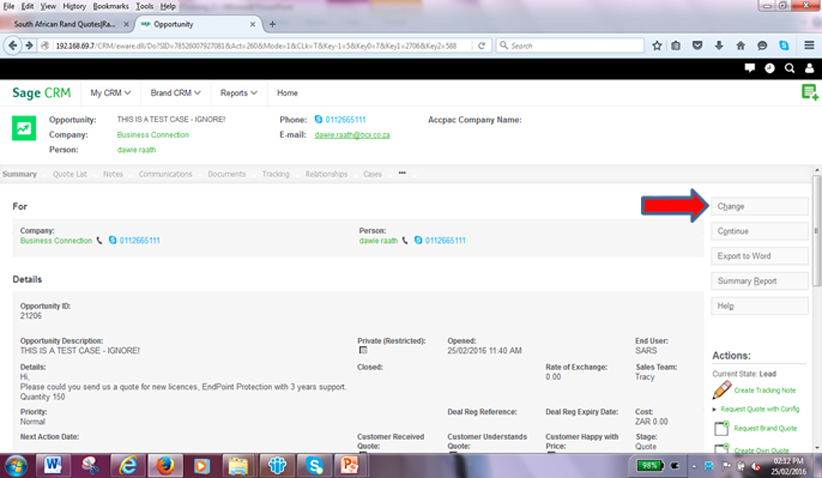This screenshot has height=478, width=822.
Task: Click the Summary Report button
Action: 760,281
